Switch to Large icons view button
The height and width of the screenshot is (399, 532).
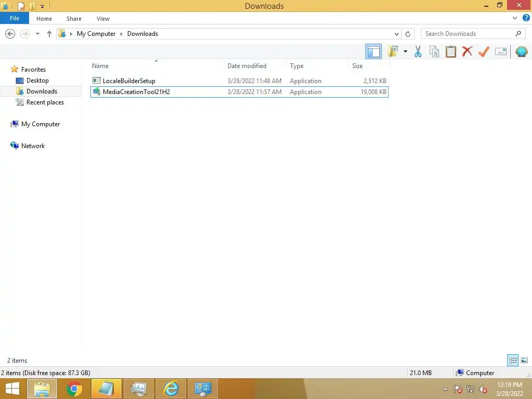524,360
